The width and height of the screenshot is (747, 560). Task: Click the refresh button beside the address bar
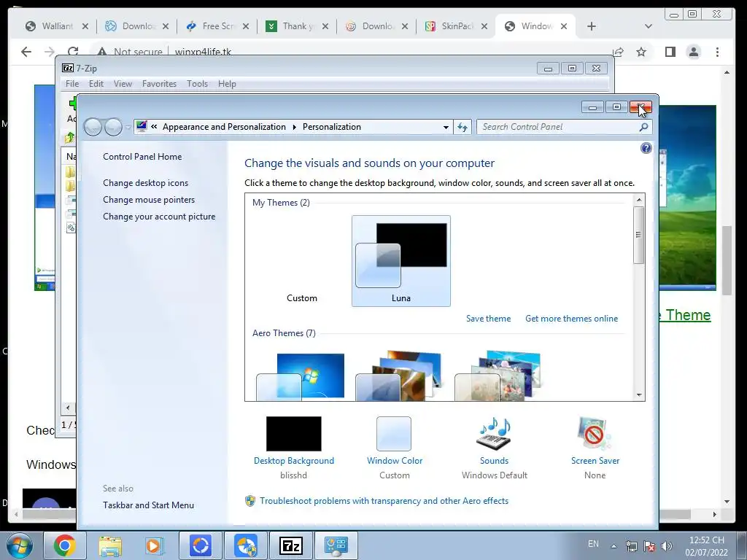click(x=462, y=127)
